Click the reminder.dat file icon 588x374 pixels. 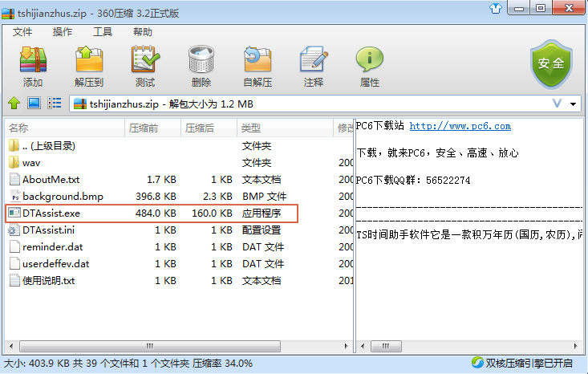coord(14,246)
